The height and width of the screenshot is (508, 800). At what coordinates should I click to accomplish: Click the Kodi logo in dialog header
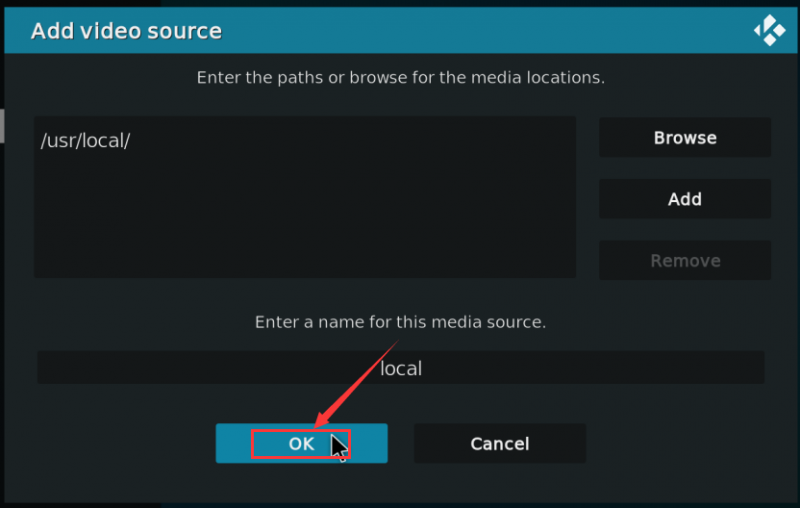click(x=770, y=31)
